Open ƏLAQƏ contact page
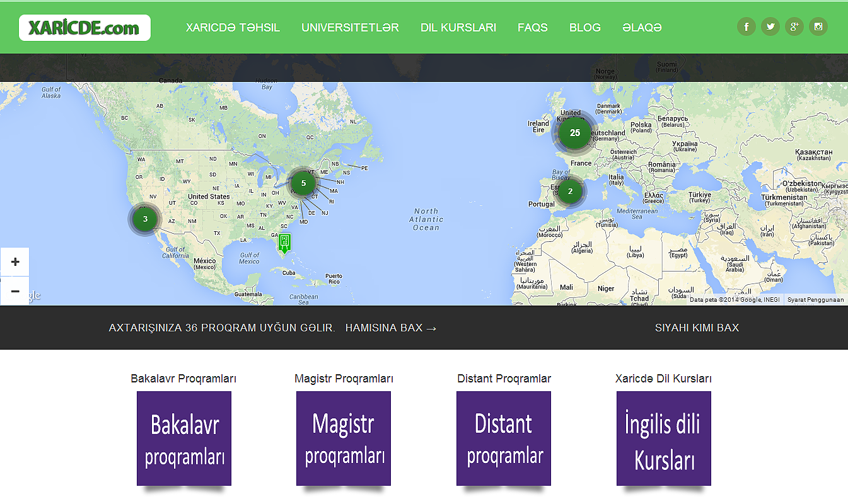This screenshot has width=848, height=504. click(x=642, y=28)
